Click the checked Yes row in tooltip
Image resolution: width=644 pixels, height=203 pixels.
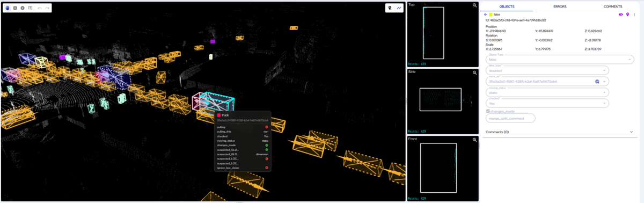pos(243,136)
